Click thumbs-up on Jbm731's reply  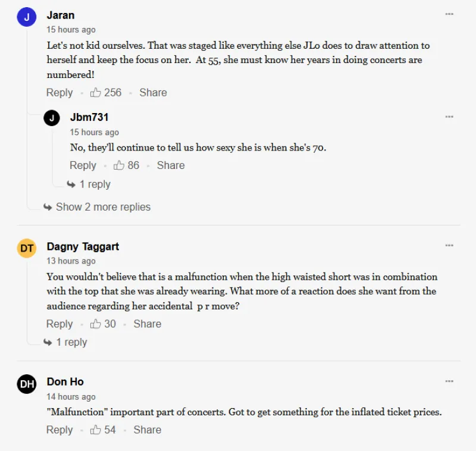point(119,165)
